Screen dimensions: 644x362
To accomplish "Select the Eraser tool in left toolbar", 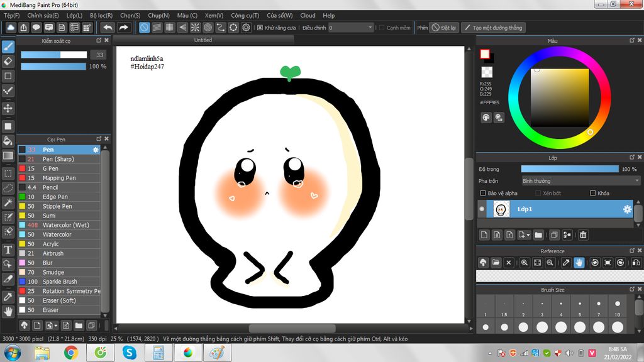I will click(8, 61).
